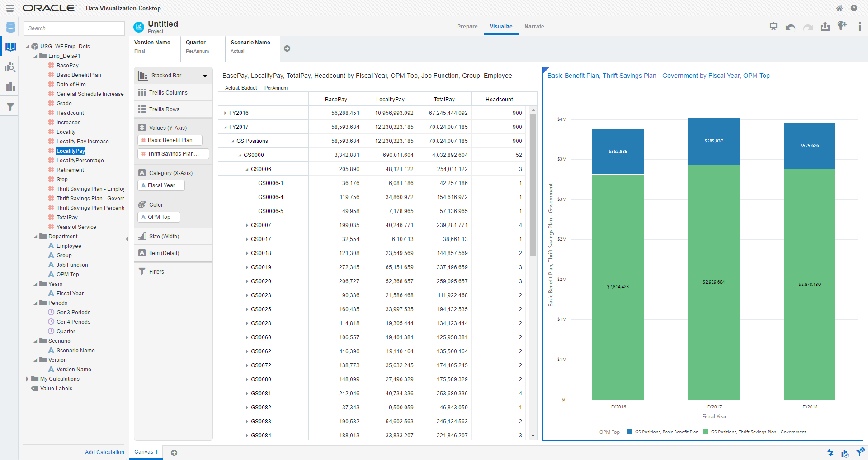Switch to the Narrate tab

534,27
